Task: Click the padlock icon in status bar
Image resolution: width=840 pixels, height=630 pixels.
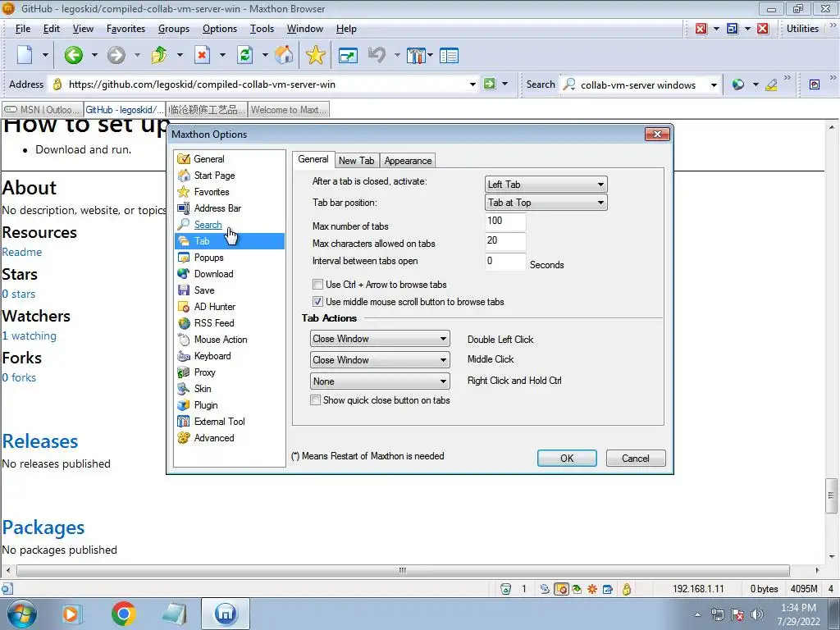Action: [x=626, y=589]
